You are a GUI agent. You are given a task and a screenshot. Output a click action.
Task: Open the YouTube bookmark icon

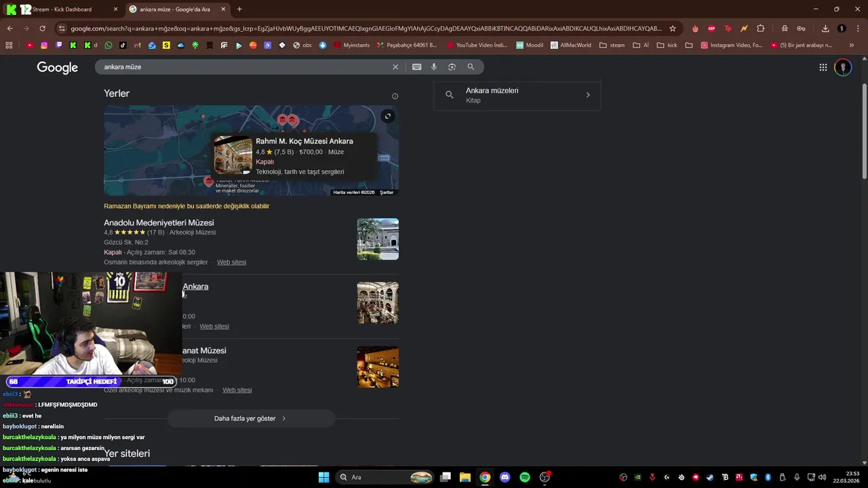click(29, 45)
